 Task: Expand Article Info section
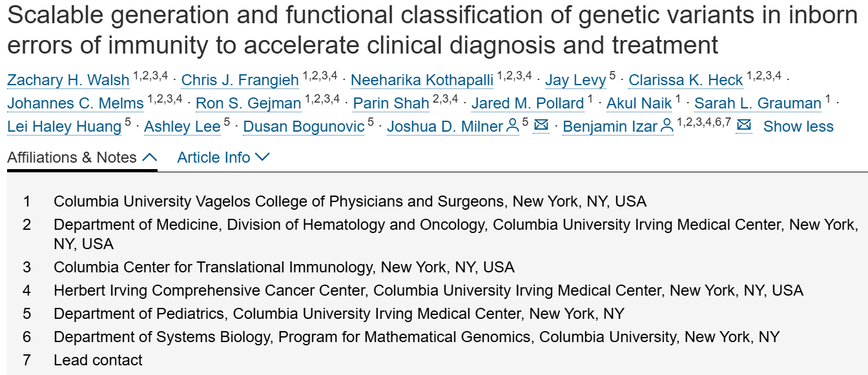click(x=223, y=157)
